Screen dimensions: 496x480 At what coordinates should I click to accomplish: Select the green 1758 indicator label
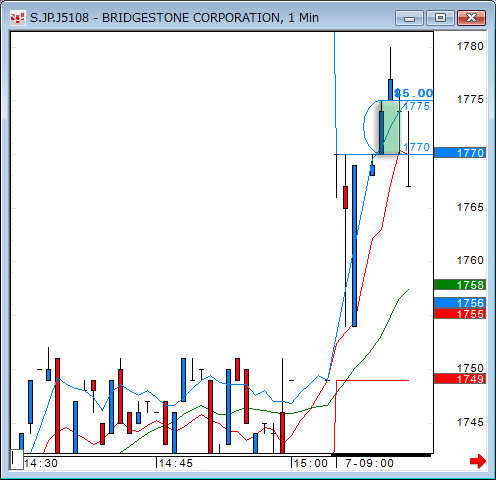click(x=460, y=285)
